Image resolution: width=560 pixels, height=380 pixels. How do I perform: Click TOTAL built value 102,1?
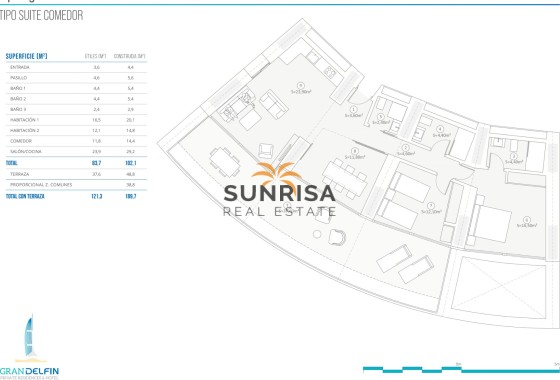point(131,163)
